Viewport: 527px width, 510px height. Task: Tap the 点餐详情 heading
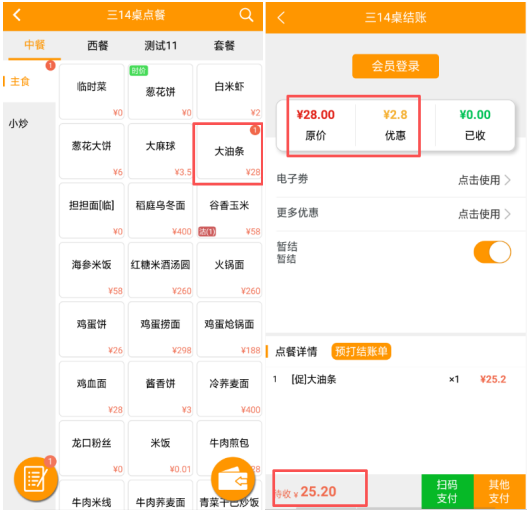pyautogui.click(x=296, y=352)
